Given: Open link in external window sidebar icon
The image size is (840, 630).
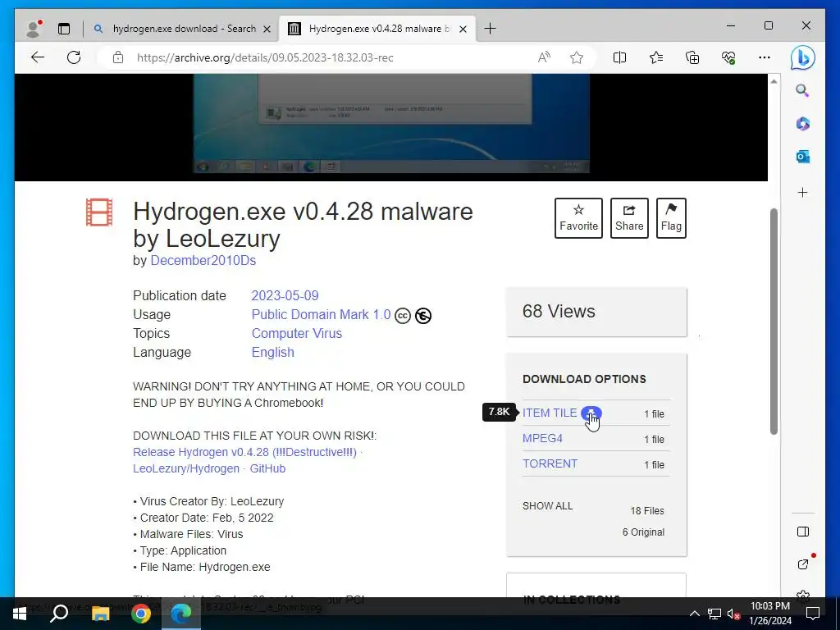Looking at the screenshot, I should 802,564.
